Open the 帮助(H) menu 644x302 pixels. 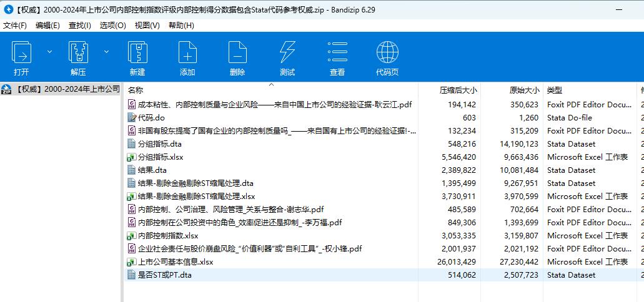pyautogui.click(x=181, y=26)
